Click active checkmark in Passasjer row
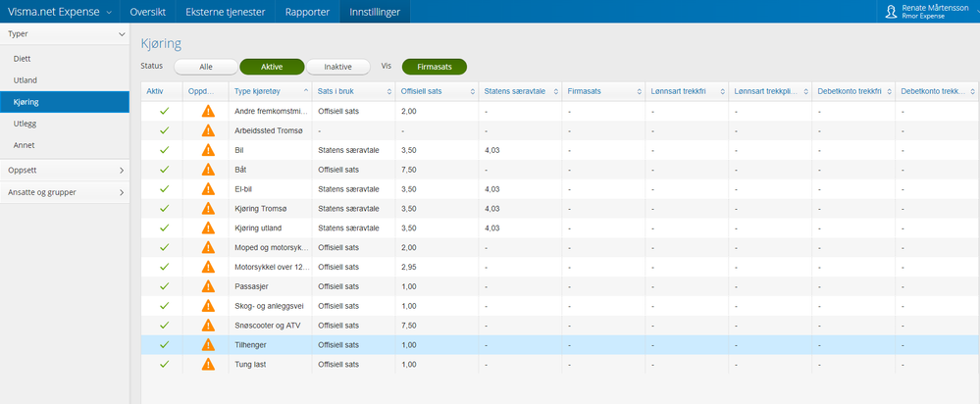Image resolution: width=980 pixels, height=404 pixels. (165, 286)
